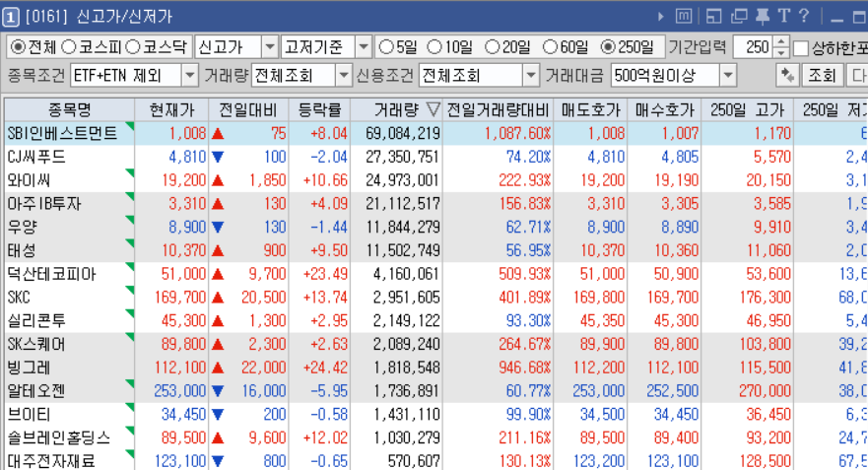Choose the 60일 period radio button
Viewport: 868px width, 470px height.
click(550, 47)
